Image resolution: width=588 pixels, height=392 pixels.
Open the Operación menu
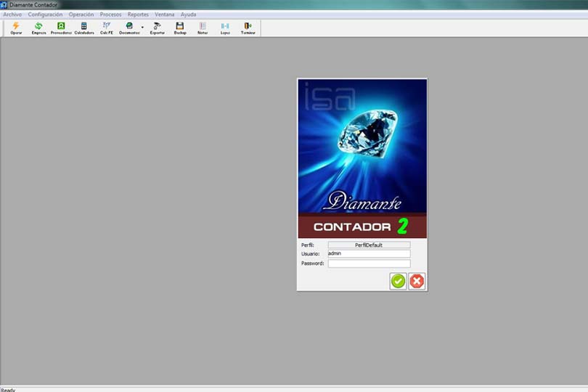click(81, 15)
